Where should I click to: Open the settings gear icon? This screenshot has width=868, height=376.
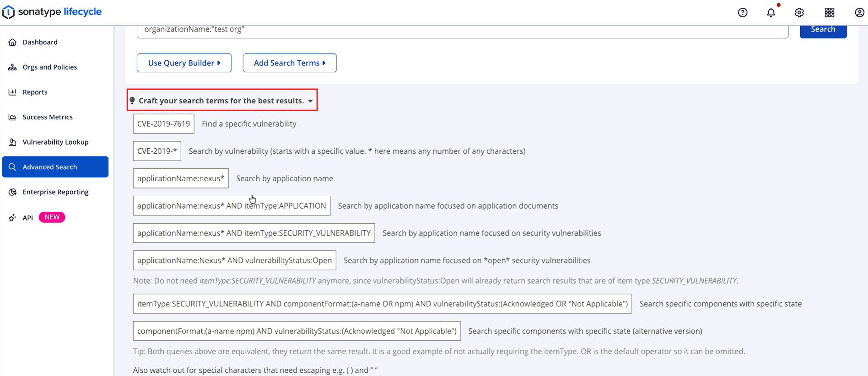(799, 12)
